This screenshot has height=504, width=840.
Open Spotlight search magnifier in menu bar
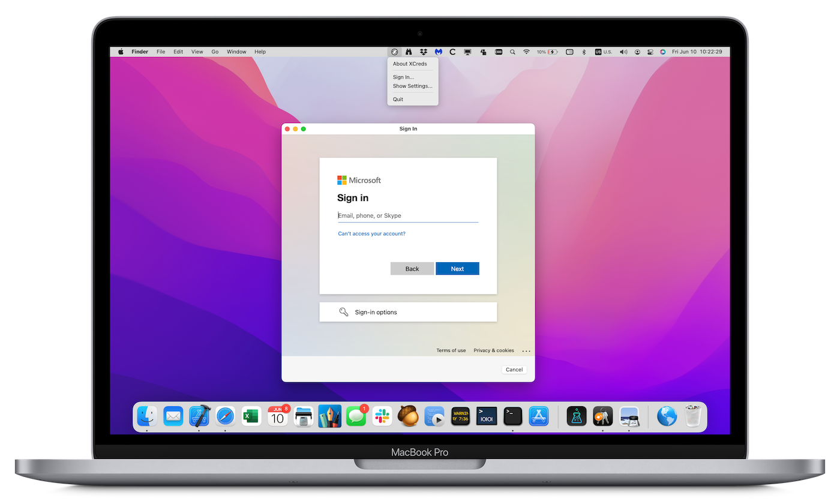tap(512, 52)
